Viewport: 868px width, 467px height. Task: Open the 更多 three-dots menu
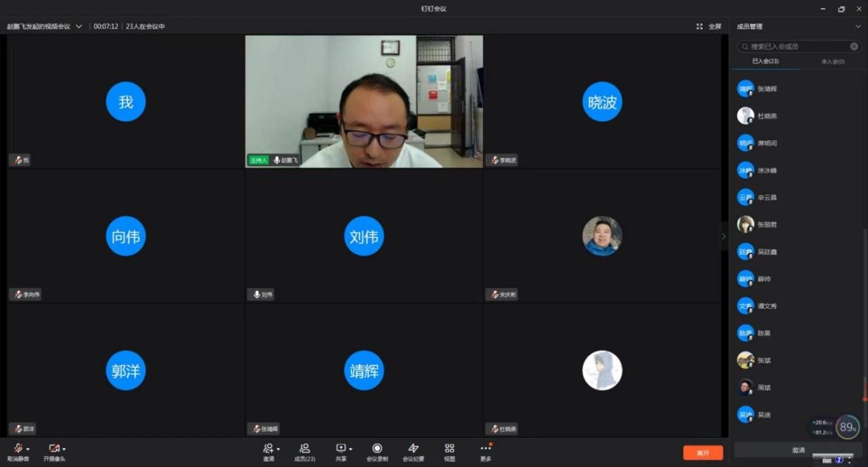point(485,449)
